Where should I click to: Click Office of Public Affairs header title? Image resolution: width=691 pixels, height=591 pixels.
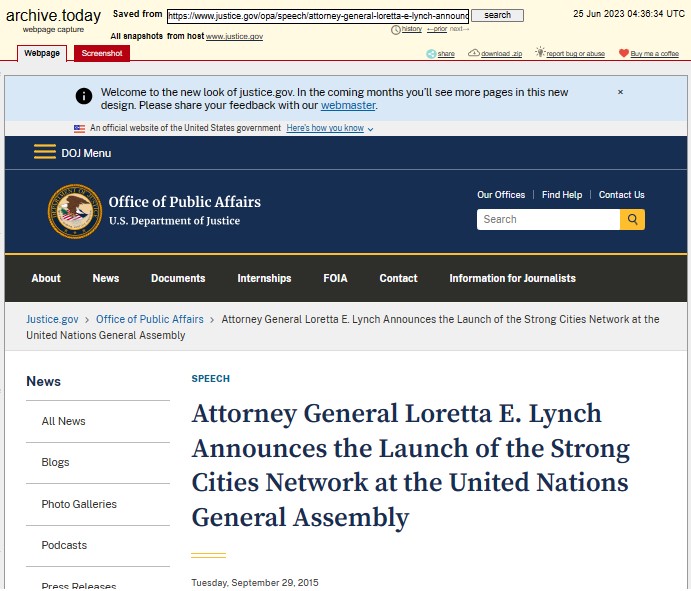(185, 202)
